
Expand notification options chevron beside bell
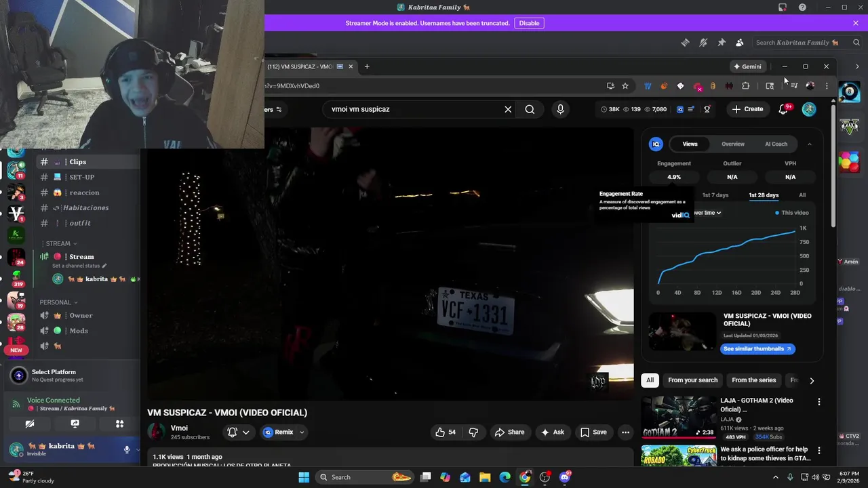[x=245, y=432]
